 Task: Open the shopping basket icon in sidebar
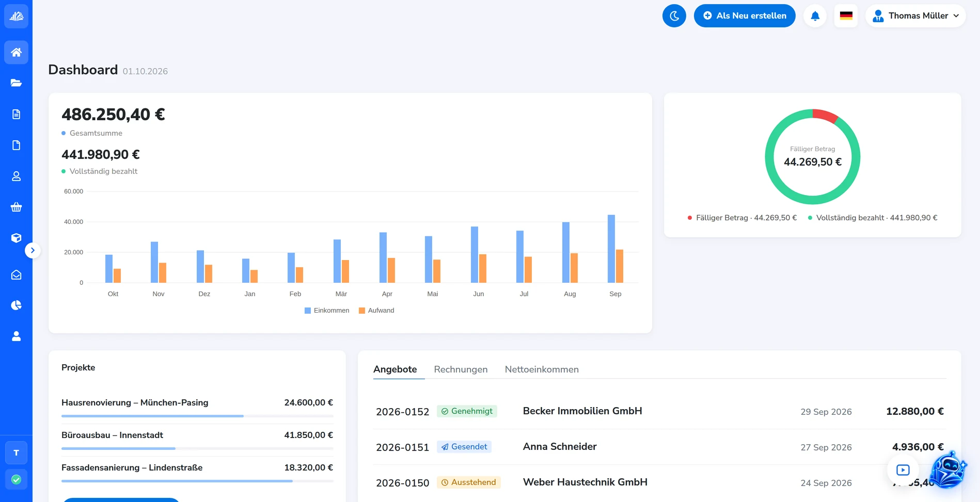[16, 207]
